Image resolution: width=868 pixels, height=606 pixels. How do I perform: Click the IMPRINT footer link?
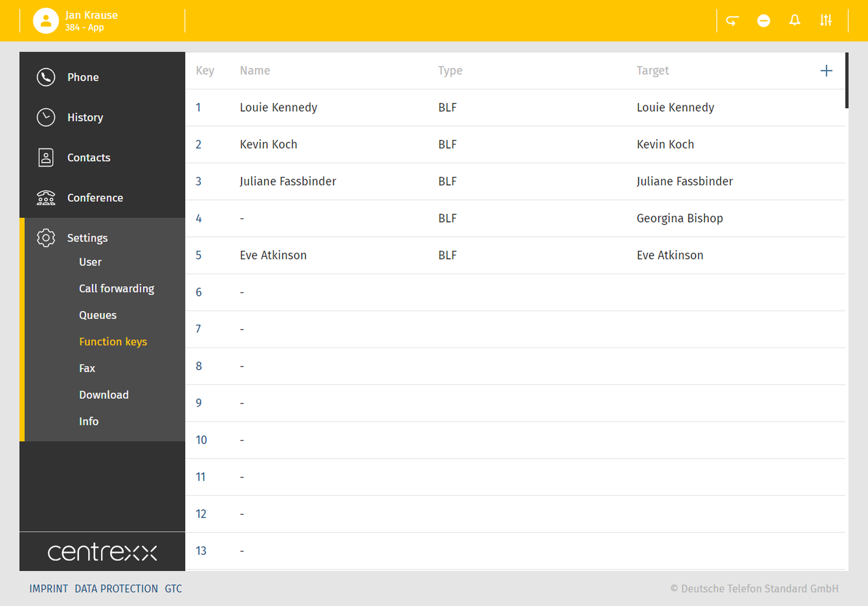(49, 589)
